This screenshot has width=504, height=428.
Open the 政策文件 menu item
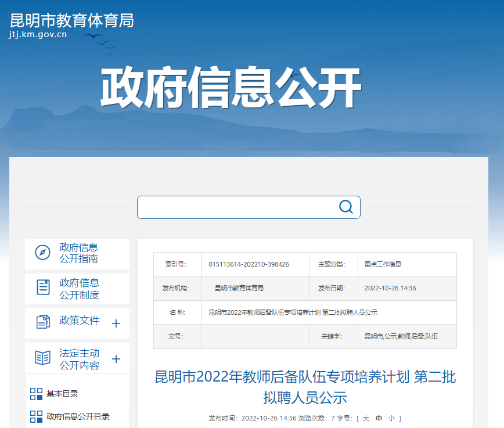[79, 321]
